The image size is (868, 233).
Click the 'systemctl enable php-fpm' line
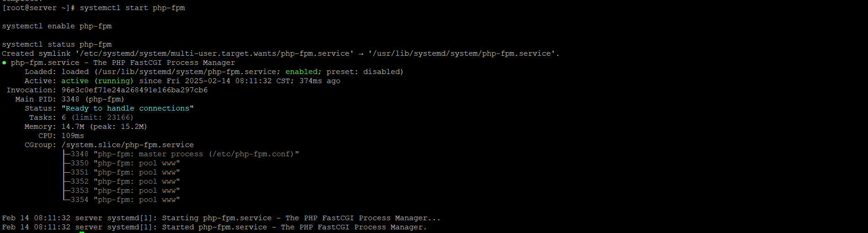[x=57, y=26]
